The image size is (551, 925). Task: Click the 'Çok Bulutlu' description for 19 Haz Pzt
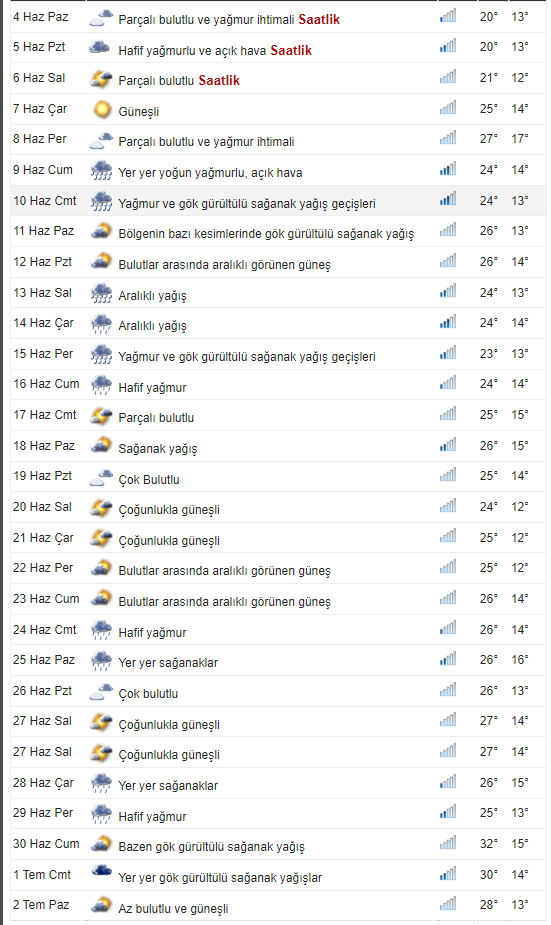(149, 480)
